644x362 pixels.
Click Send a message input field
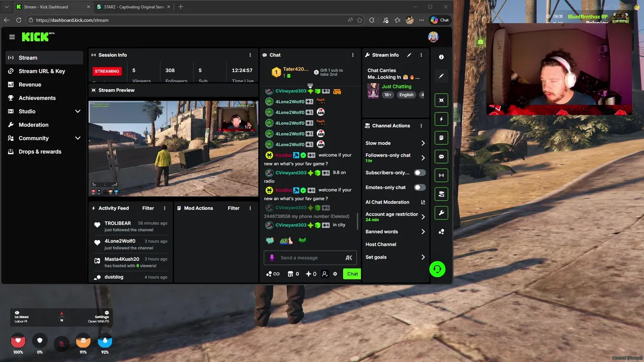point(310,258)
